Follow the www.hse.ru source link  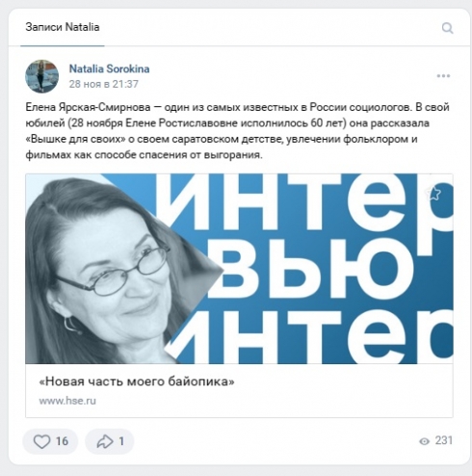tap(67, 401)
